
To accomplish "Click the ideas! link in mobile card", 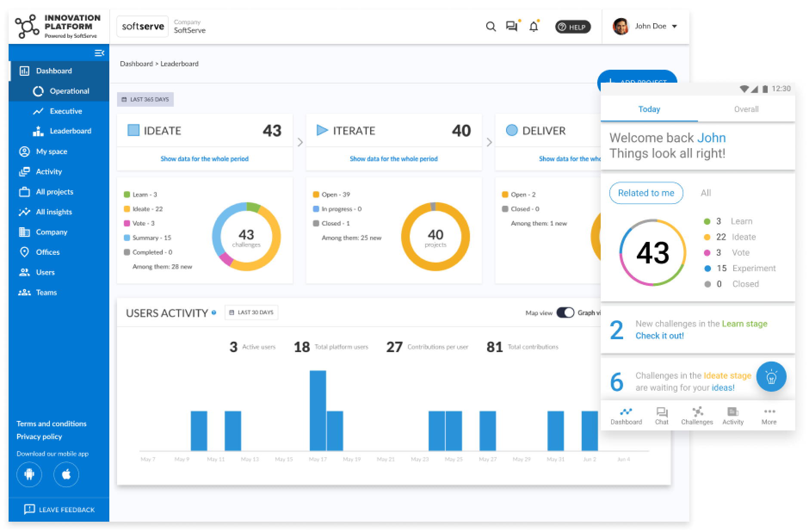I will click(723, 388).
